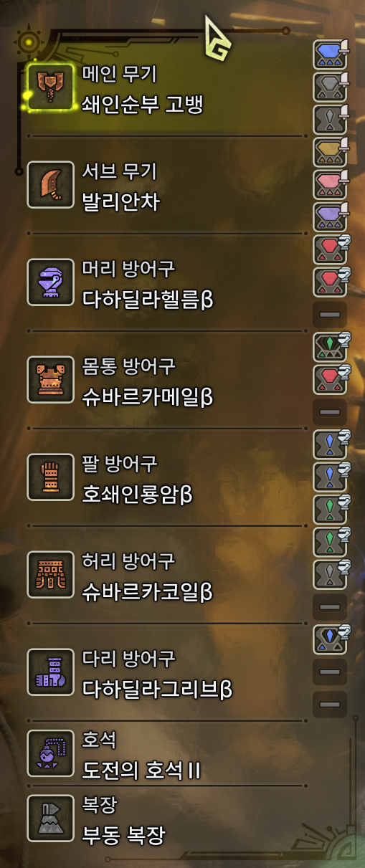This screenshot has width=365, height=868.
Task: Click the purple weapon decoration icon
Action: pyautogui.click(x=330, y=217)
